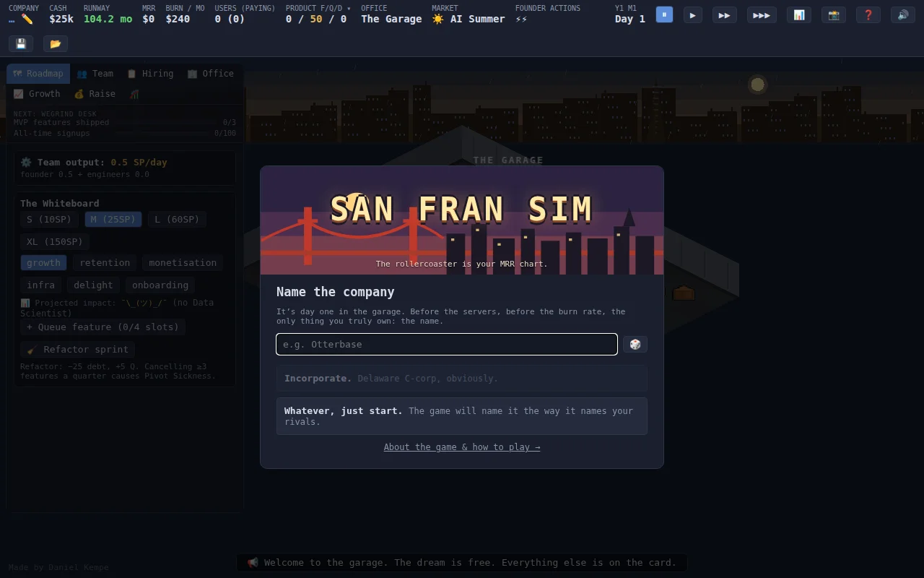Screen dimensions: 924x578
Task: Select XL (150SP) feature size
Action: (55, 241)
